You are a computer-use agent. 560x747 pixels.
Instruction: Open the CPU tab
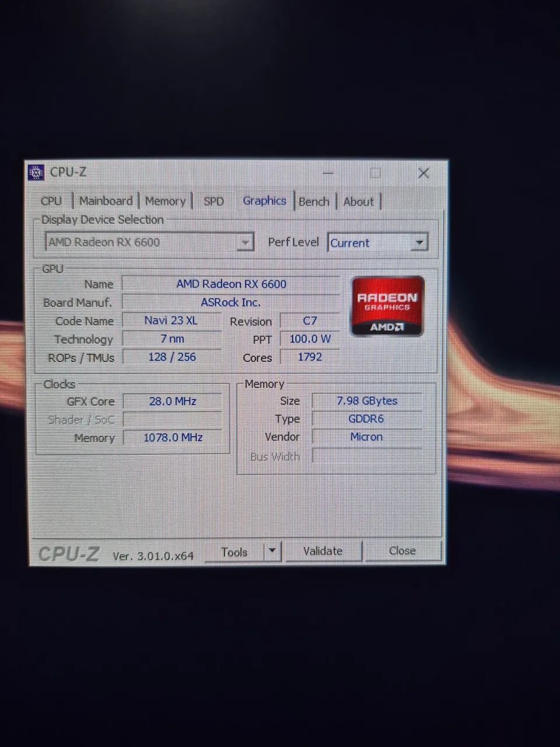click(51, 201)
